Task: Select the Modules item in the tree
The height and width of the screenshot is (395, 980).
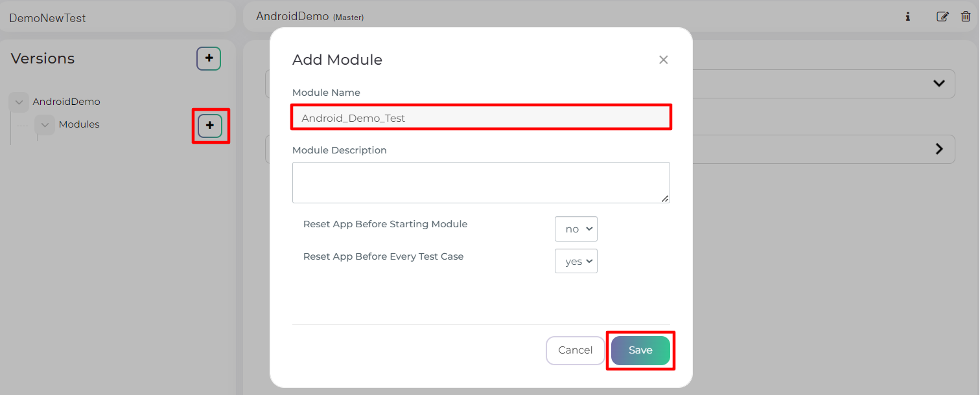Action: (79, 124)
